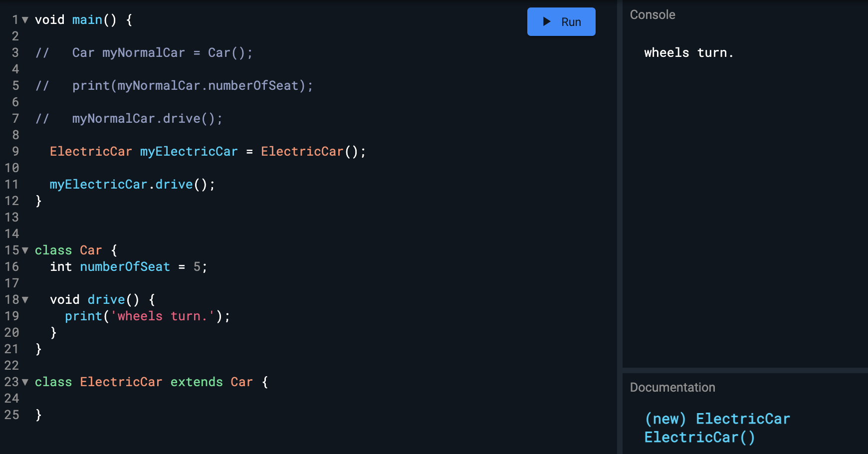This screenshot has height=454, width=868.
Task: Click the 'wheels turn.' console output
Action: pos(689,52)
